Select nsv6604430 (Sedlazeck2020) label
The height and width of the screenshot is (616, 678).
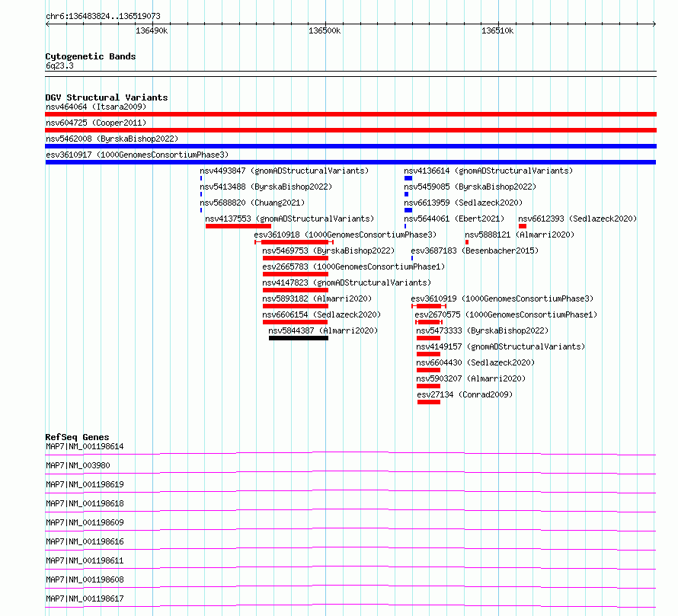click(x=475, y=362)
